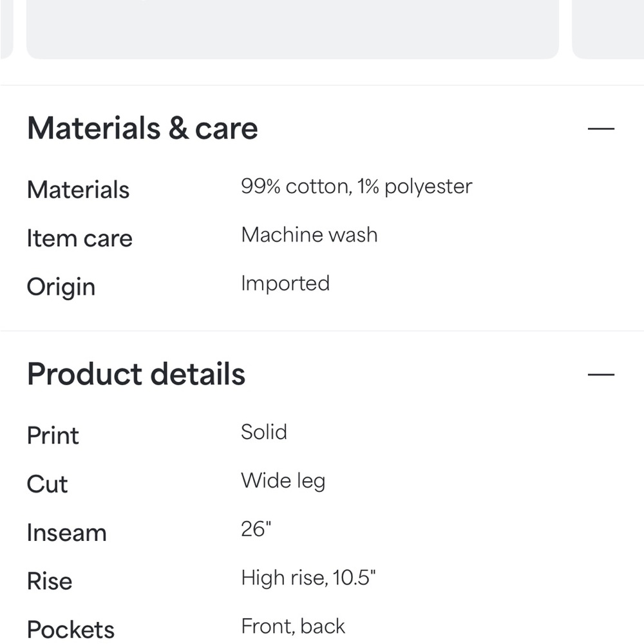
Task: Select the Origin label
Action: click(61, 287)
